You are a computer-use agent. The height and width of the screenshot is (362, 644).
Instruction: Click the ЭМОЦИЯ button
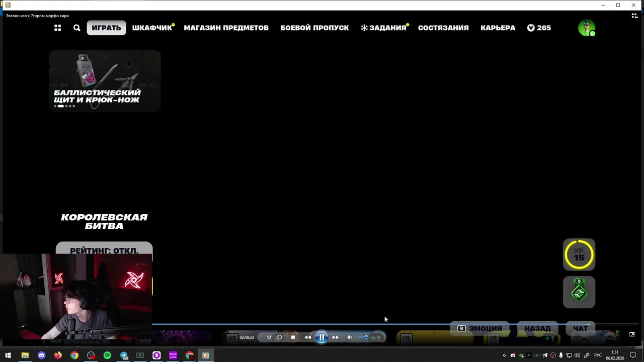pyautogui.click(x=479, y=328)
